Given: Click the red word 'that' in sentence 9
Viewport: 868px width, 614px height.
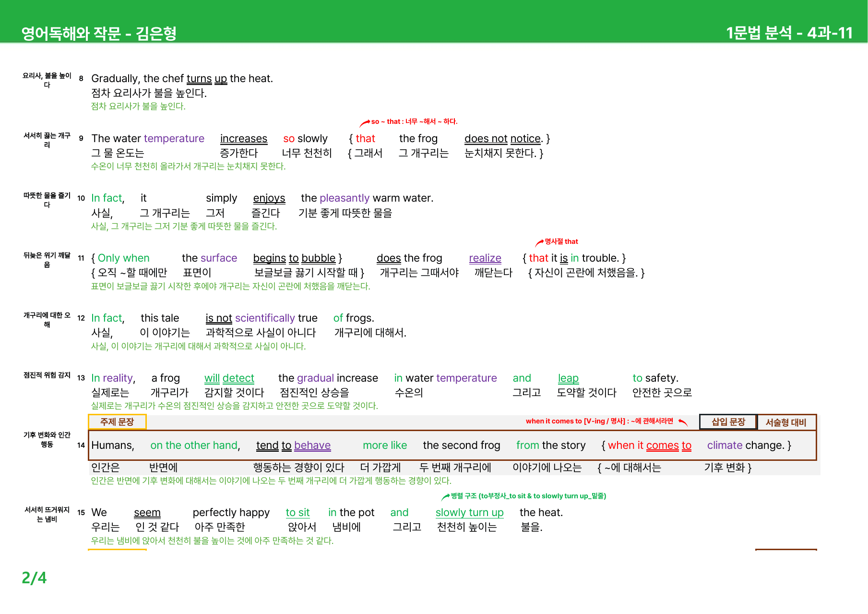Looking at the screenshot, I should point(365,138).
